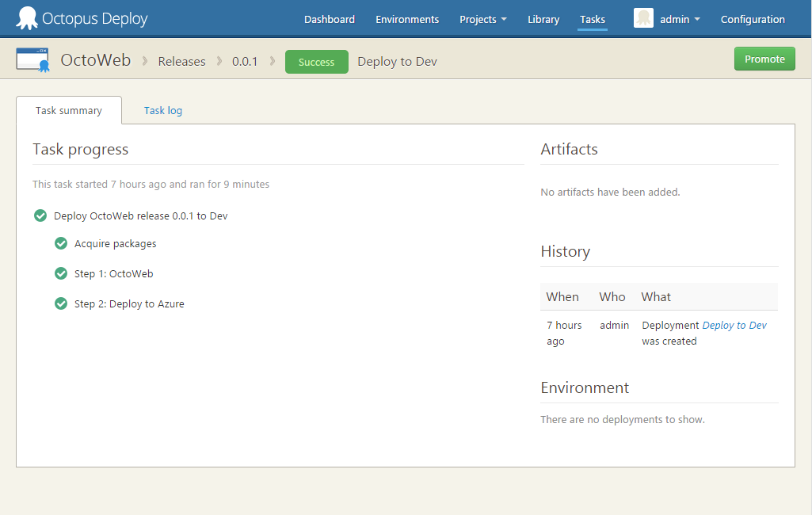Go to Environments in the navigation bar
The height and width of the screenshot is (515, 812).
(x=406, y=19)
